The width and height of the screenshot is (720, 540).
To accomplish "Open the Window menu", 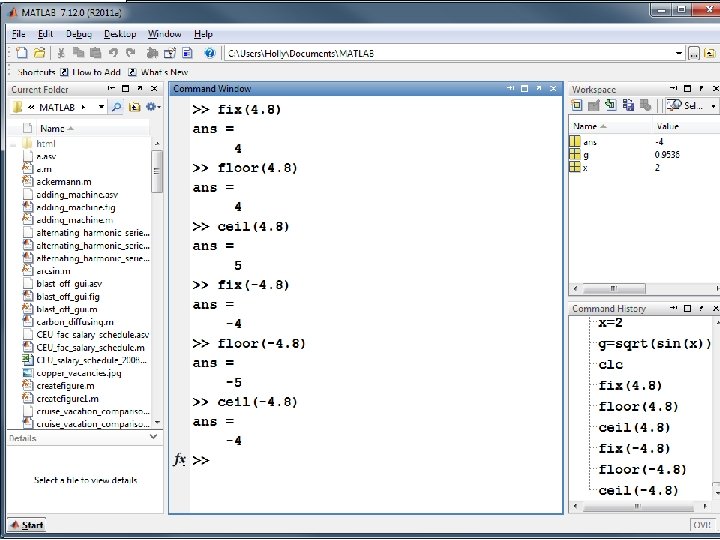I will pyautogui.click(x=164, y=34).
